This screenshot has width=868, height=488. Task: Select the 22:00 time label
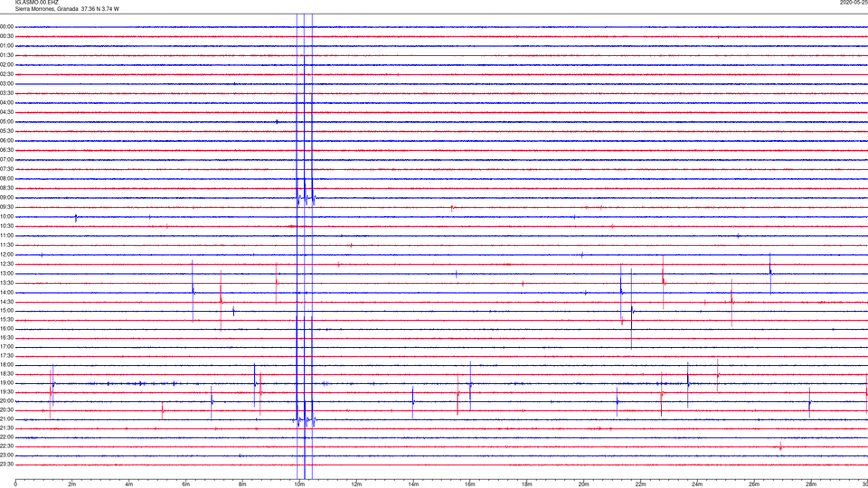[x=6, y=437]
